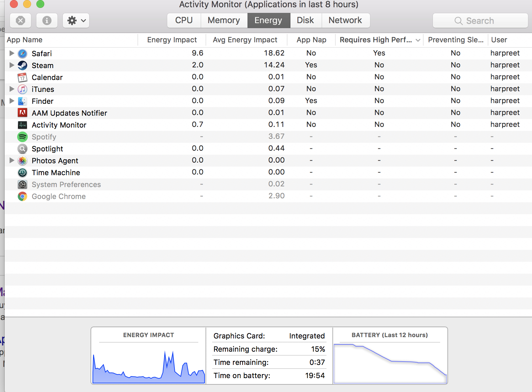Click Safari's 9.6 energy impact value

pos(198,53)
